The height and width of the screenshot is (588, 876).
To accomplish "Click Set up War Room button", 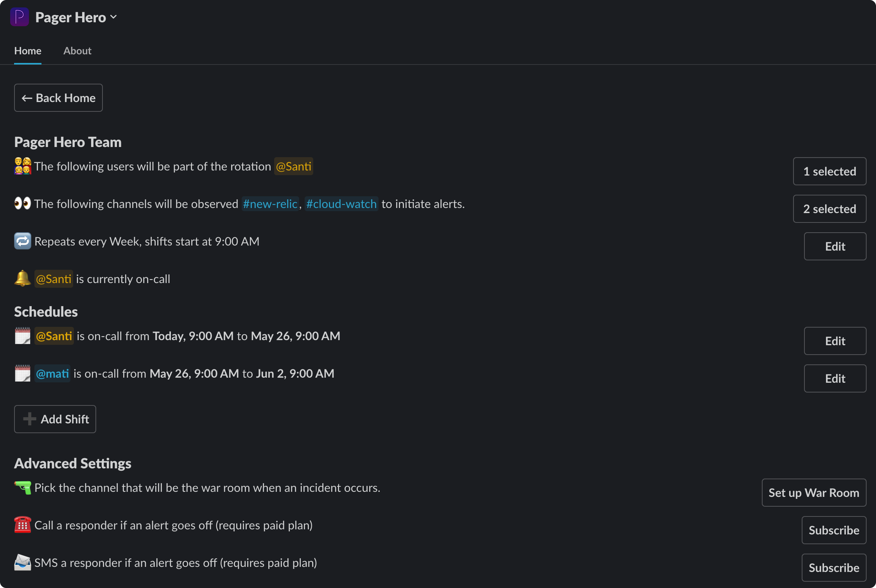I will 814,493.
